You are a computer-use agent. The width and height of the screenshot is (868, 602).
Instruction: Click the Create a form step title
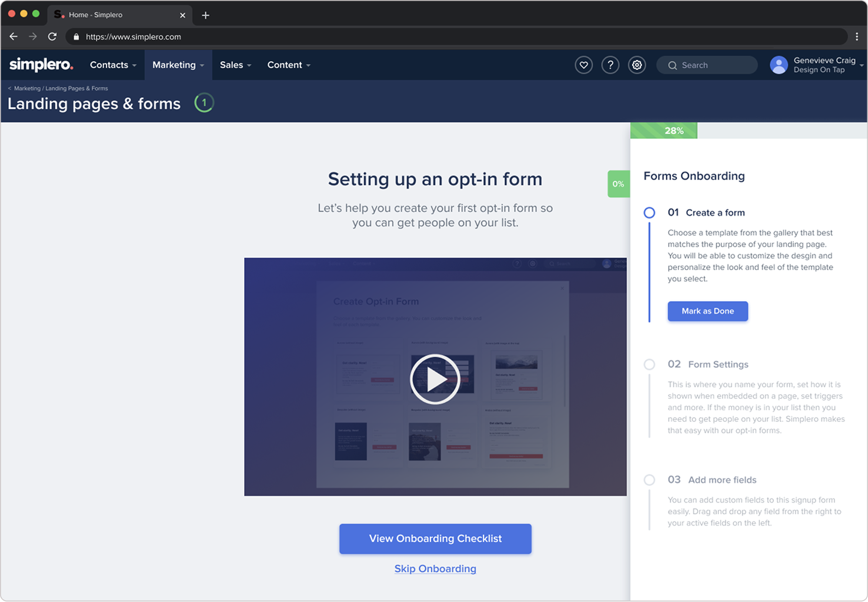click(x=715, y=212)
